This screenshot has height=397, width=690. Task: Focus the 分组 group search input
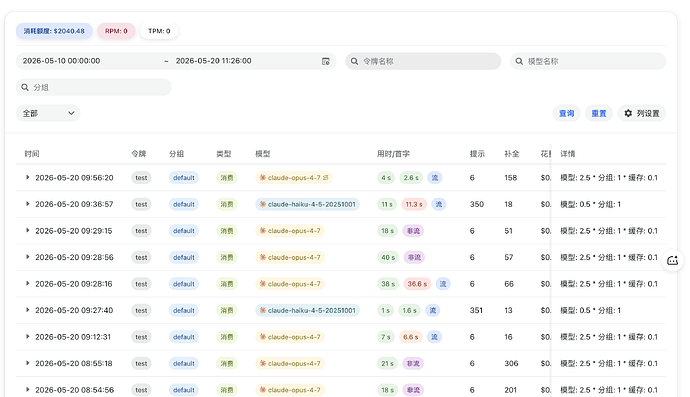point(94,87)
